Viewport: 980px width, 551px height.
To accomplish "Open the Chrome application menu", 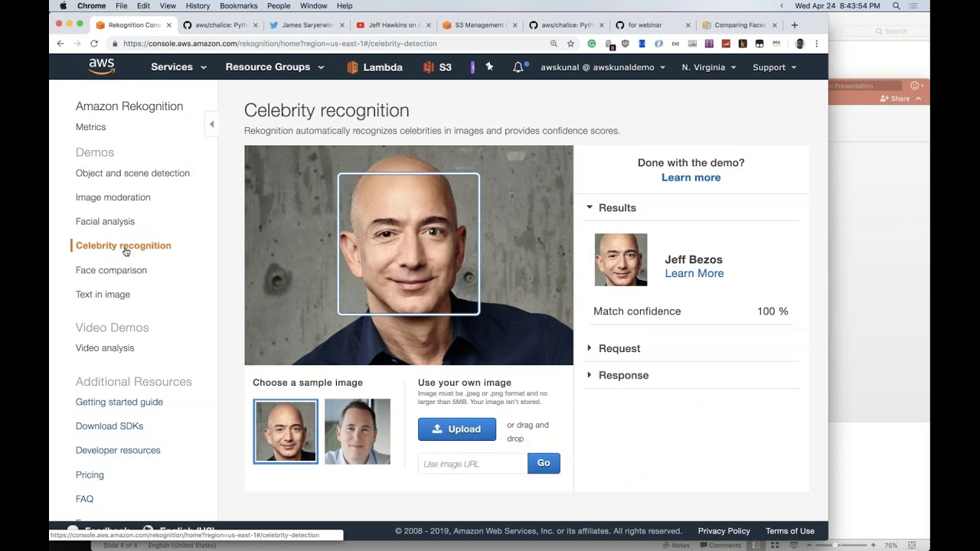I will 92,6.
